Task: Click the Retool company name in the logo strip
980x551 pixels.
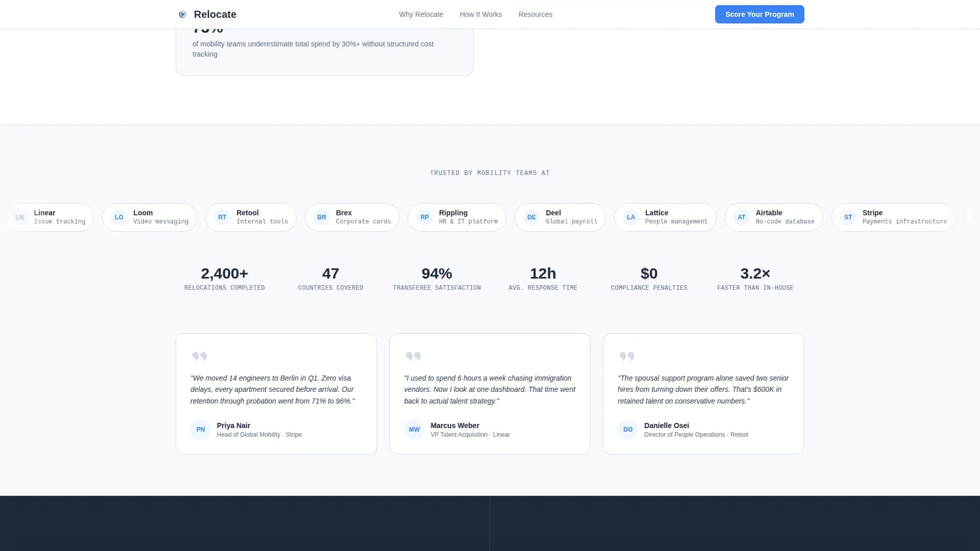Action: pos(248,213)
